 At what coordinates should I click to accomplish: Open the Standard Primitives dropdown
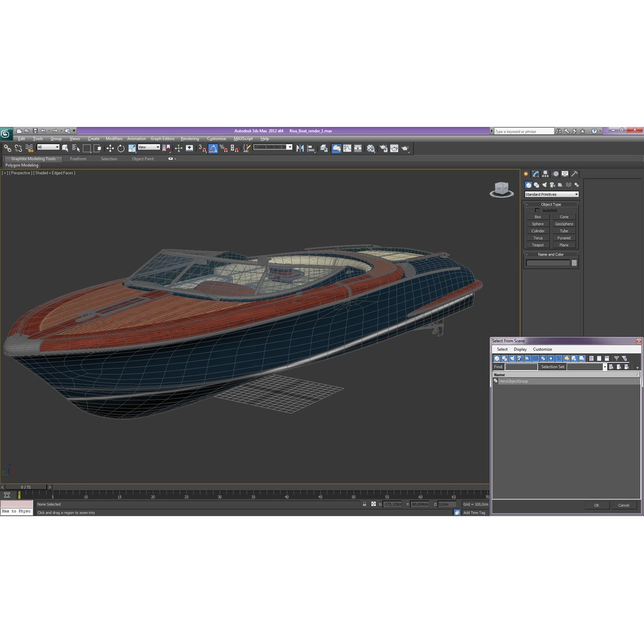tap(552, 194)
